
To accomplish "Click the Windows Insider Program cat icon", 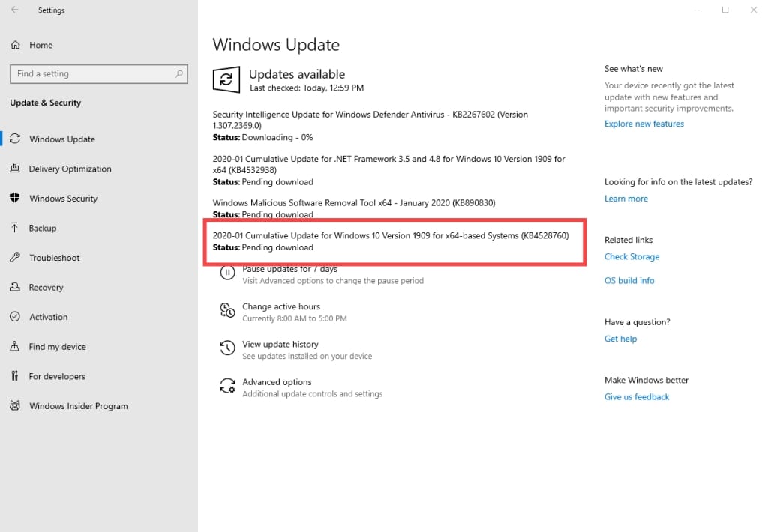I will tap(15, 405).
